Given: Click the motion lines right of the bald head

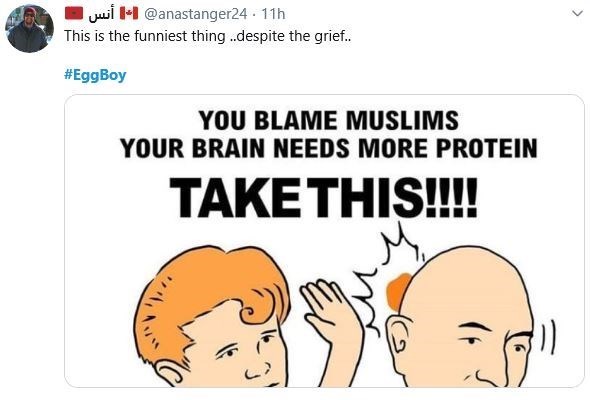Looking at the screenshot, I should pos(548,337).
